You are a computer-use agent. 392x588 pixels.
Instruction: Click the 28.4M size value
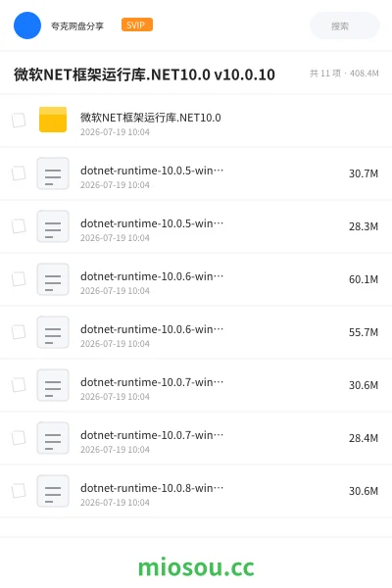pos(364,438)
